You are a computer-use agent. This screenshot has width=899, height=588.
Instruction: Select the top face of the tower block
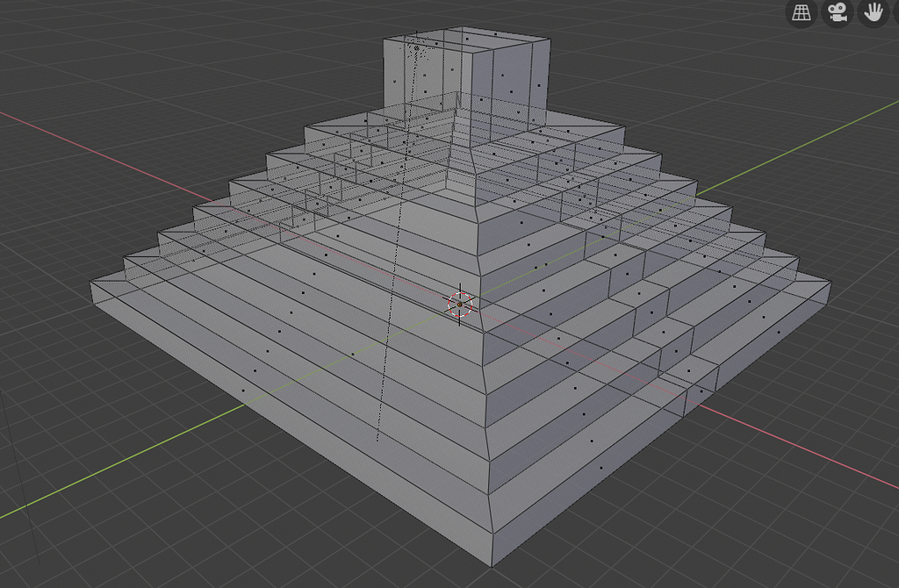click(467, 39)
